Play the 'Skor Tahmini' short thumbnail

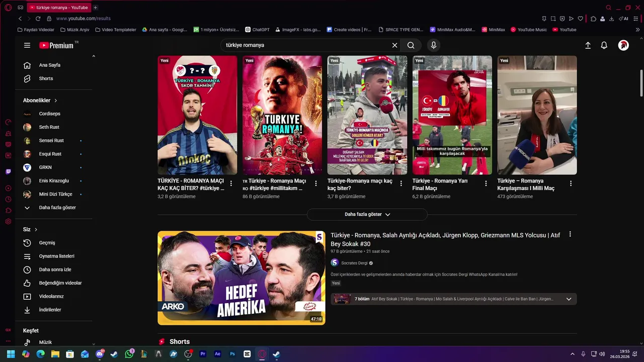pos(197,115)
